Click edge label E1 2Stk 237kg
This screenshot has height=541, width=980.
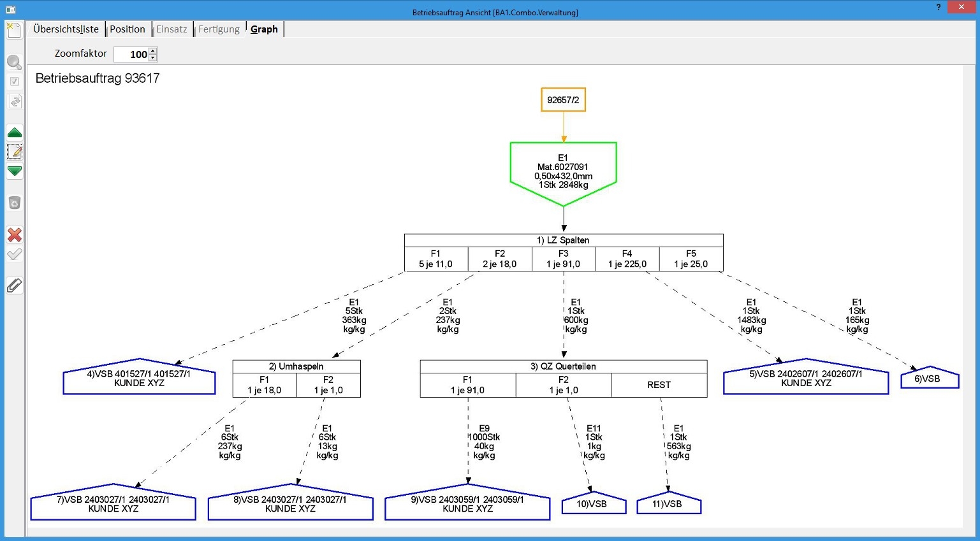448,316
